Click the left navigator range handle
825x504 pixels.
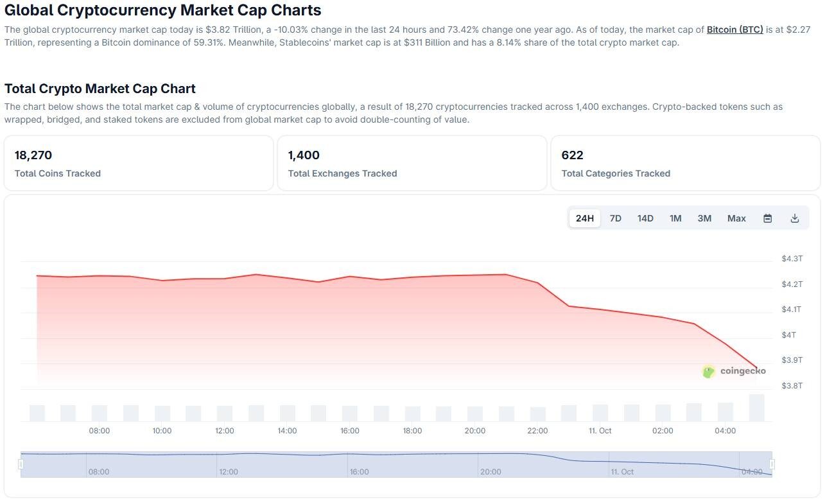tap(21, 464)
